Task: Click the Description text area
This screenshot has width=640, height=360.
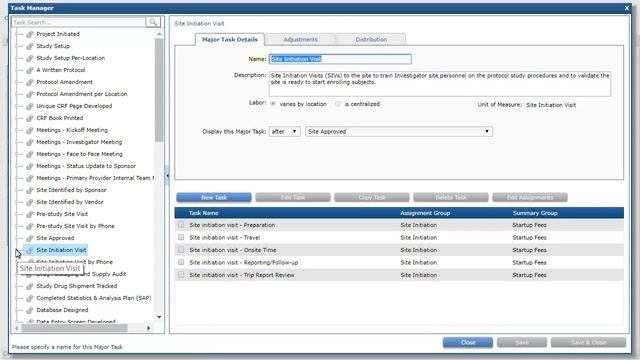Action: [x=440, y=84]
